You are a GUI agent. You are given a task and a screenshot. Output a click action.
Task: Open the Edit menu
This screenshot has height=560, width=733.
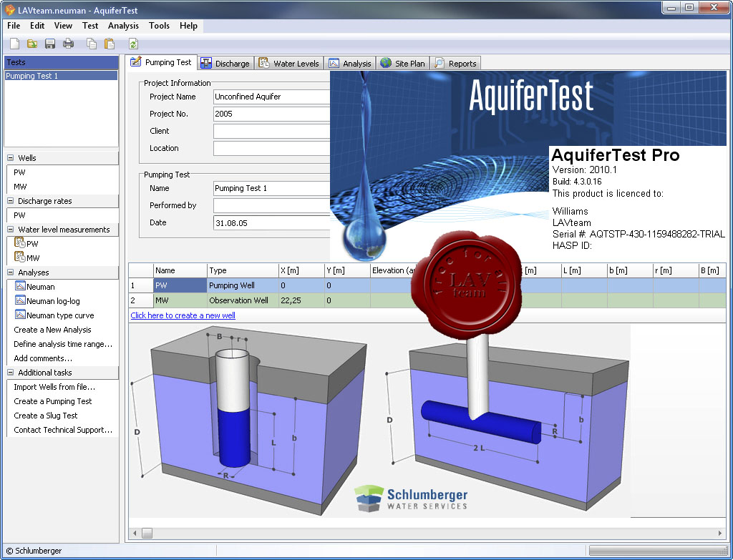coord(37,26)
